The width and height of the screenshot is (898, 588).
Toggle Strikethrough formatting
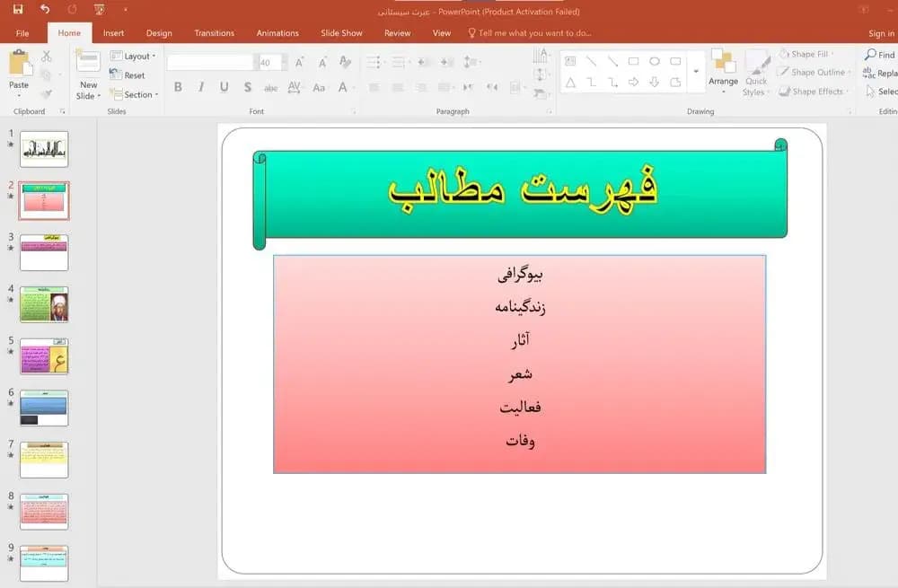coord(270,88)
